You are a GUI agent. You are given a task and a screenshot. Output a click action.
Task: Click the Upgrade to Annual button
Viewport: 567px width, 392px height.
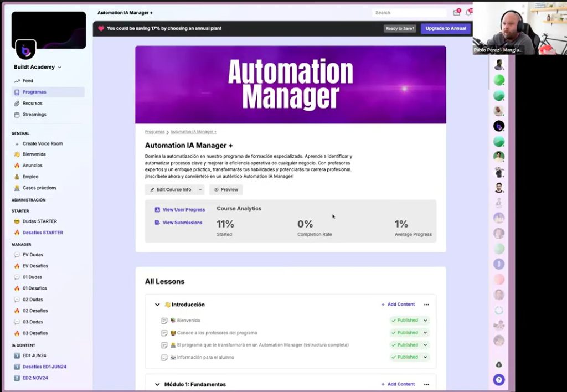445,28
